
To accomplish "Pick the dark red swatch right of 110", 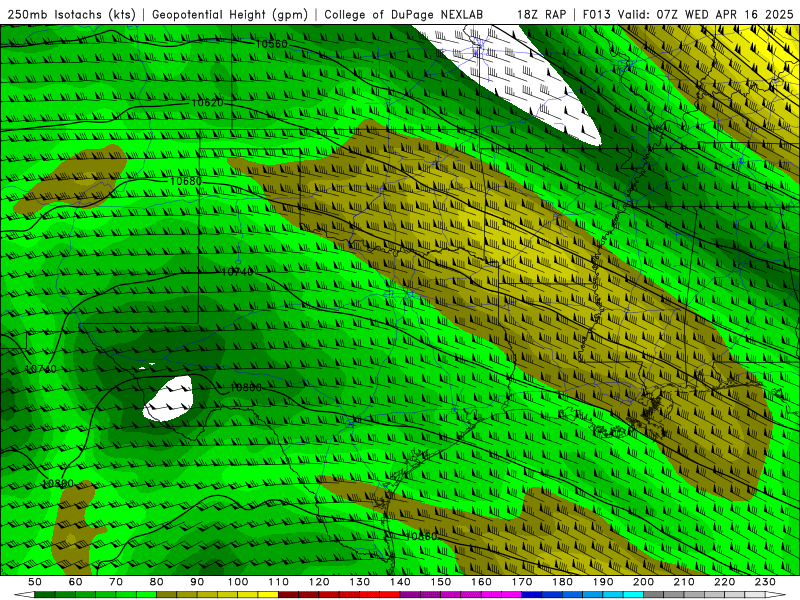I will coord(288,595).
